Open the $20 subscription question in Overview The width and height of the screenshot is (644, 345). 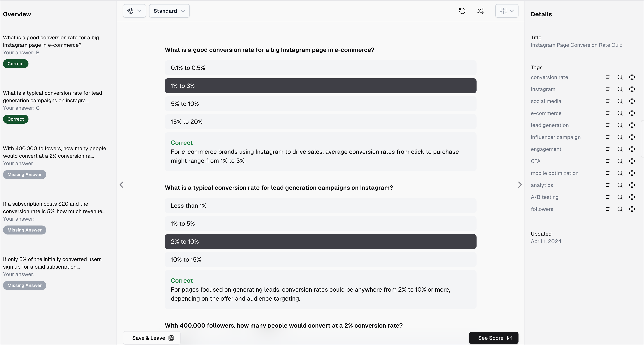(54, 208)
